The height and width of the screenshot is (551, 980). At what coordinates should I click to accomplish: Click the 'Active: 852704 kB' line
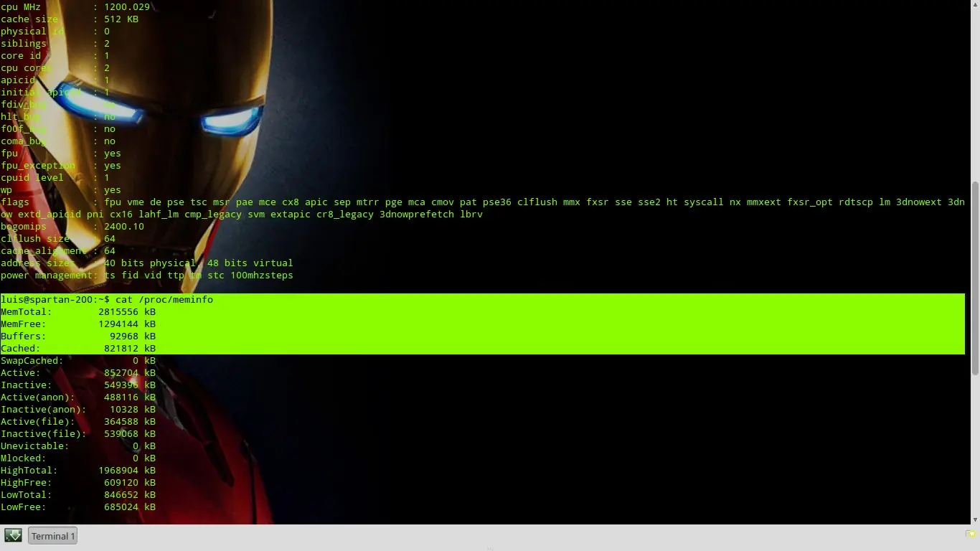coord(78,373)
